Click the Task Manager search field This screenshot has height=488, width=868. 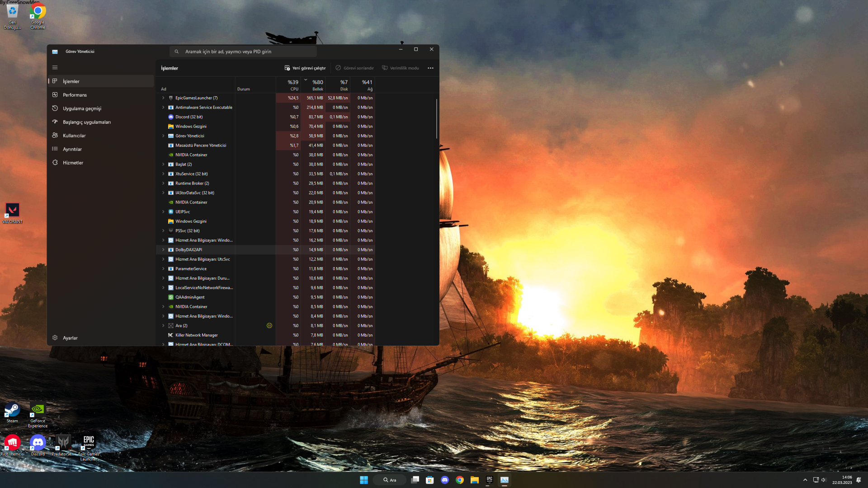coord(244,52)
